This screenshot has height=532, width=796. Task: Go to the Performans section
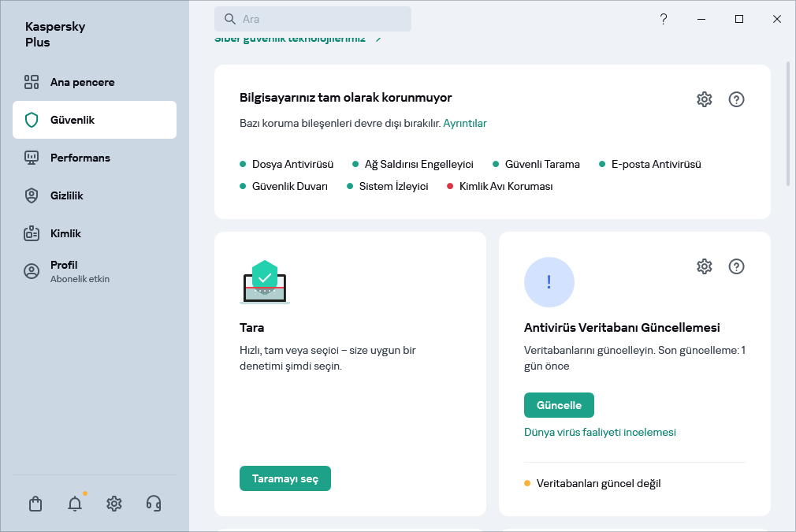pyautogui.click(x=95, y=158)
